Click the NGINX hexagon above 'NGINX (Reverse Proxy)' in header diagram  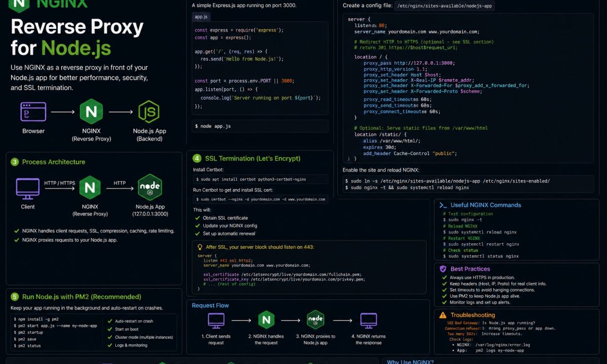pyautogui.click(x=92, y=112)
